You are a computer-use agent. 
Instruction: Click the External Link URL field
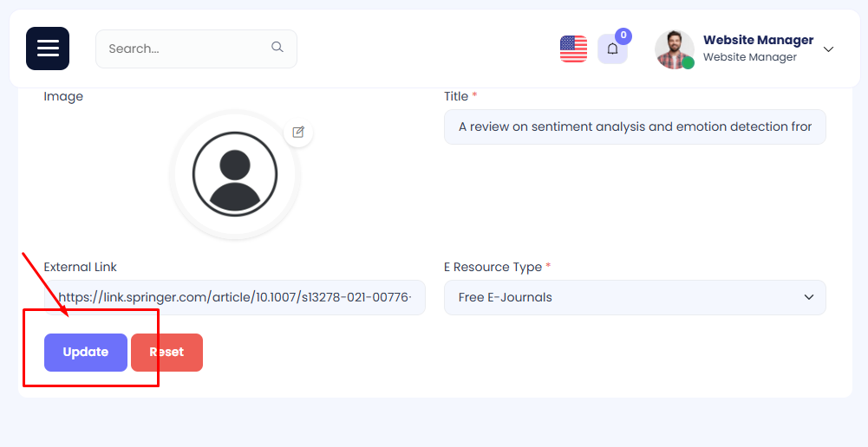(x=234, y=297)
